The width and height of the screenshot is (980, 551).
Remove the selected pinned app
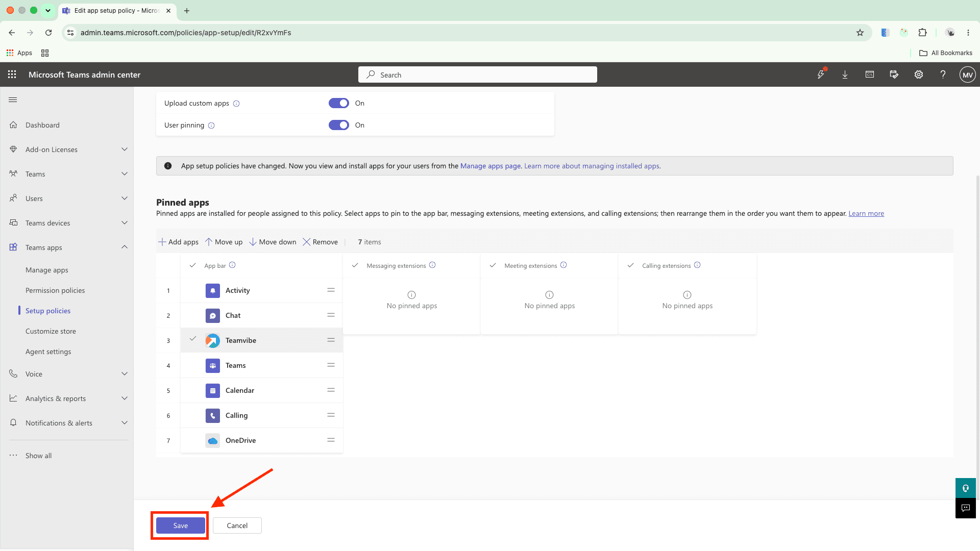(320, 242)
